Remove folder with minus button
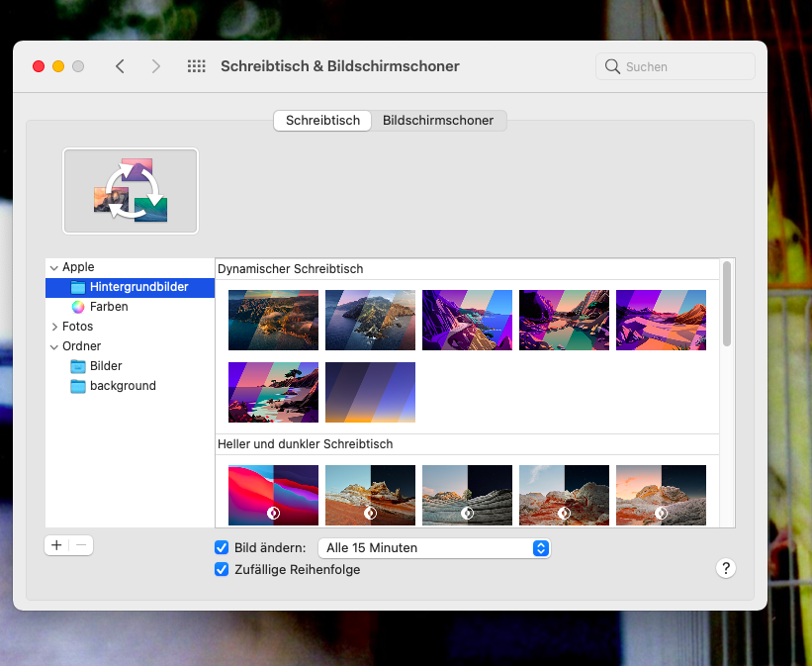Screen dimensions: 812x666 [x=81, y=545]
